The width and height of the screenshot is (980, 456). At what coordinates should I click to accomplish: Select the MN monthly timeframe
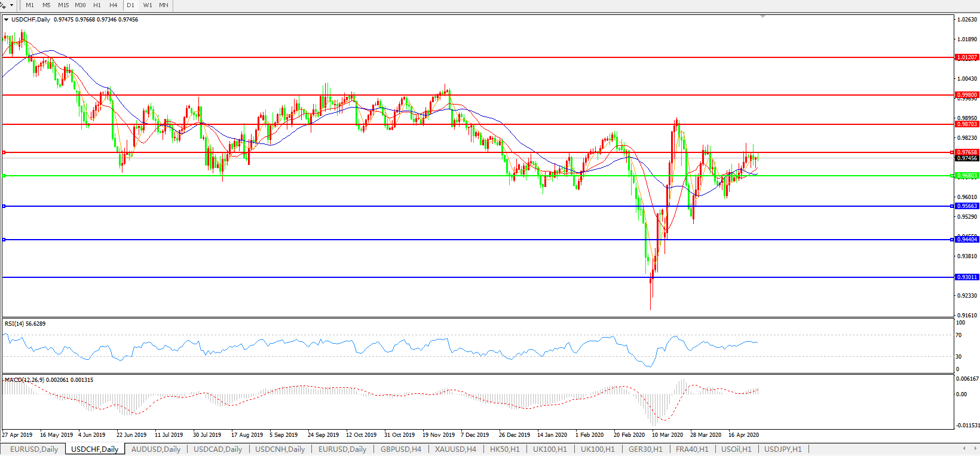click(164, 5)
